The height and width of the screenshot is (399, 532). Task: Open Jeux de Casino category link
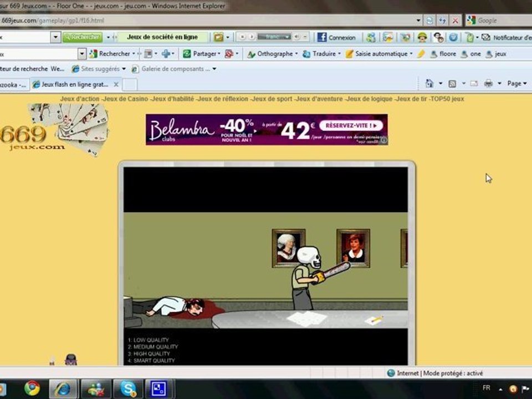pyautogui.click(x=125, y=99)
